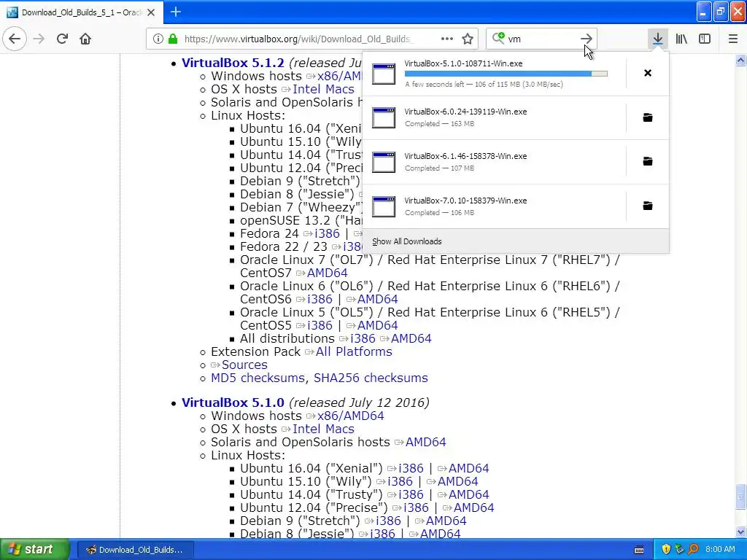Image resolution: width=747 pixels, height=560 pixels.
Task: Open containing folder for VirtualBox-6.0.24 download
Action: click(x=648, y=117)
